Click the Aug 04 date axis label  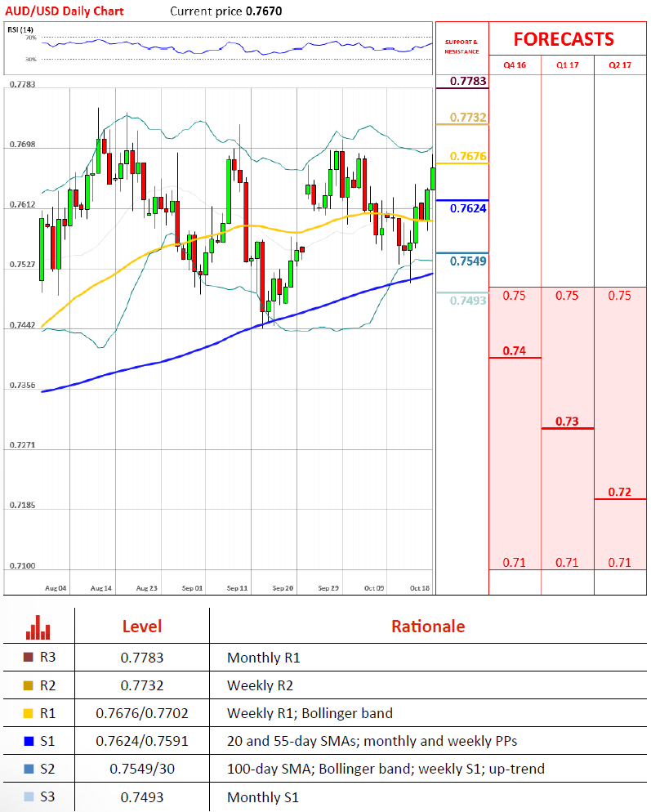(56, 588)
